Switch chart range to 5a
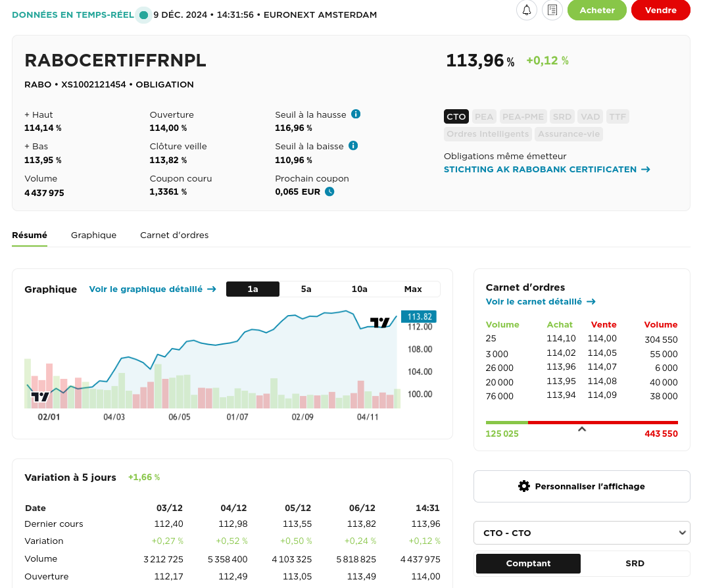 [306, 289]
